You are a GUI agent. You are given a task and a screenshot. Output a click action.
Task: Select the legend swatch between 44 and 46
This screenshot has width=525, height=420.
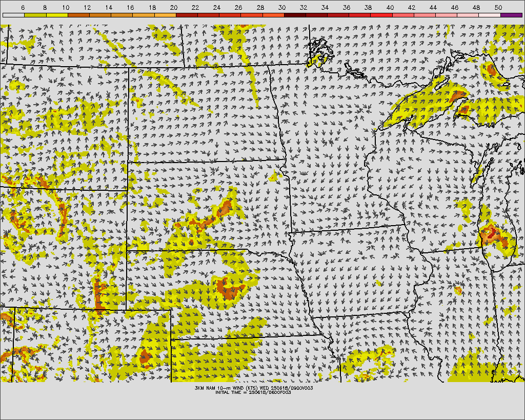pos(447,15)
